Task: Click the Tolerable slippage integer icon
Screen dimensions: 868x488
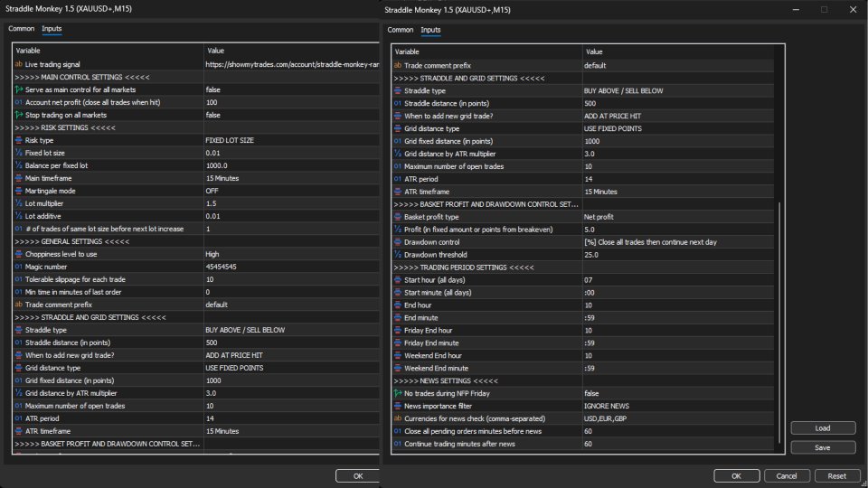Action: pos(19,279)
